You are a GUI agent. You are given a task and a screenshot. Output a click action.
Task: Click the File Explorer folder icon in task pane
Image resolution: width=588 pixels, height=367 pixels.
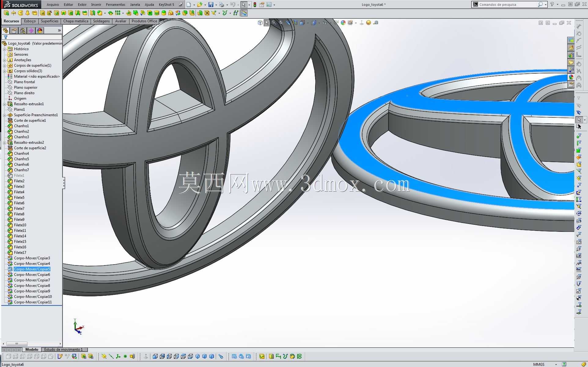[x=571, y=62]
